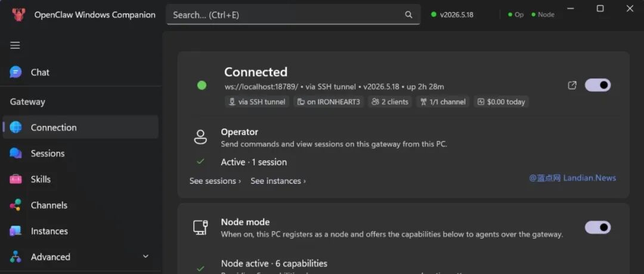Click the green v2026.5.18 status indicator
Image resolution: width=644 pixels, height=274 pixels.
coord(452,15)
